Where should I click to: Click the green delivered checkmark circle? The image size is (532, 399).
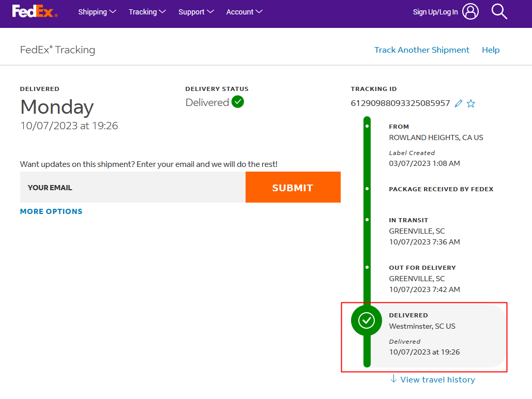[x=367, y=320]
